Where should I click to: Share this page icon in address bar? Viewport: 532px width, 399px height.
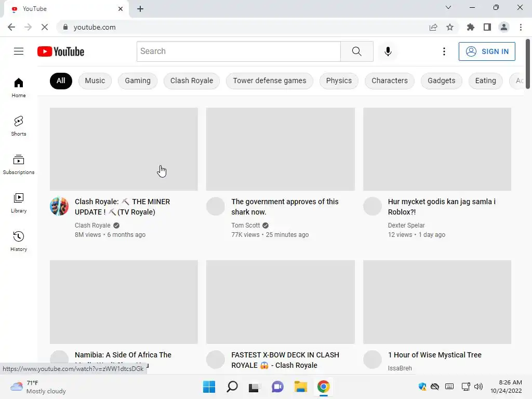433,27
